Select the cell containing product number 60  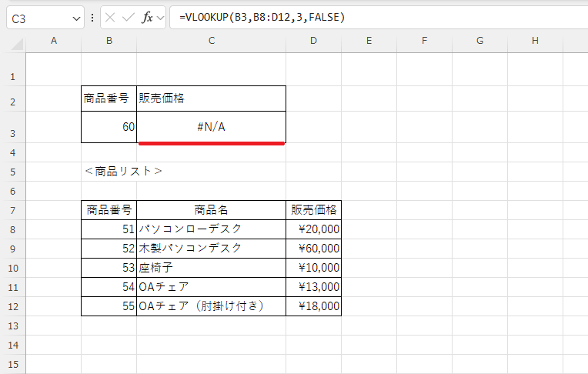coord(109,127)
